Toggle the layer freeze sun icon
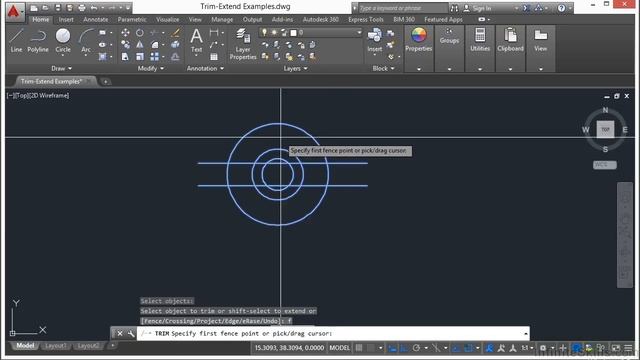Screen dimensions: 640x360 [274, 32]
